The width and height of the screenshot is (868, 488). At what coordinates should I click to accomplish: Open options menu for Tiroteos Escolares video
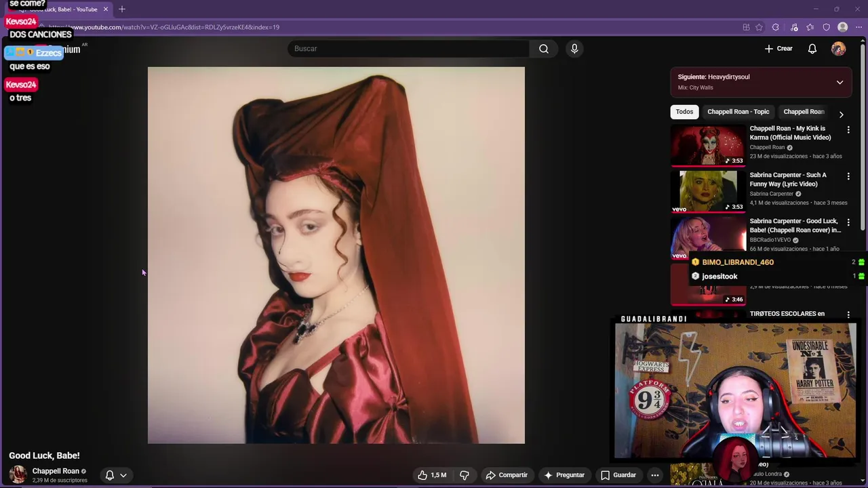click(x=848, y=315)
